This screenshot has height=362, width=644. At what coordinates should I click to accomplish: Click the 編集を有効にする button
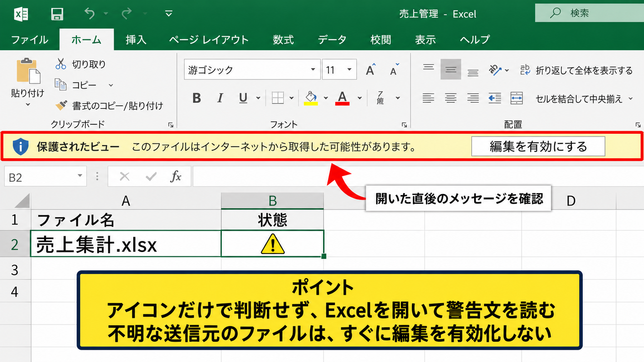tap(538, 147)
